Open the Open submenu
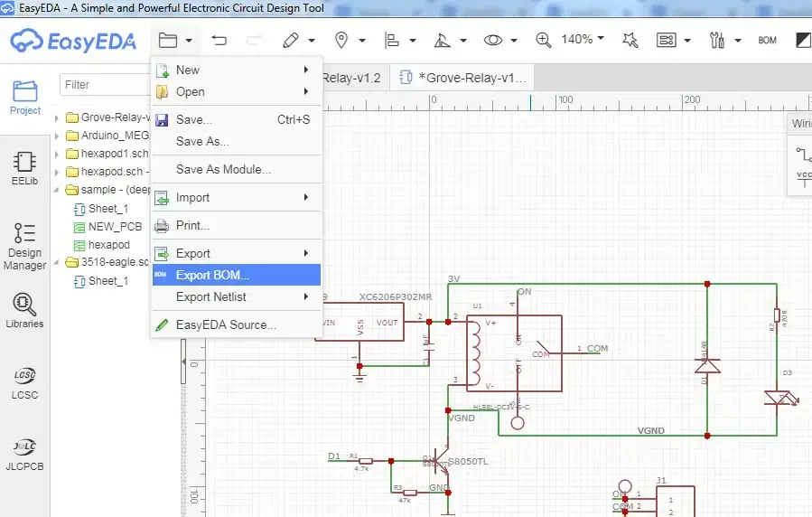Image resolution: width=812 pixels, height=517 pixels. (237, 91)
